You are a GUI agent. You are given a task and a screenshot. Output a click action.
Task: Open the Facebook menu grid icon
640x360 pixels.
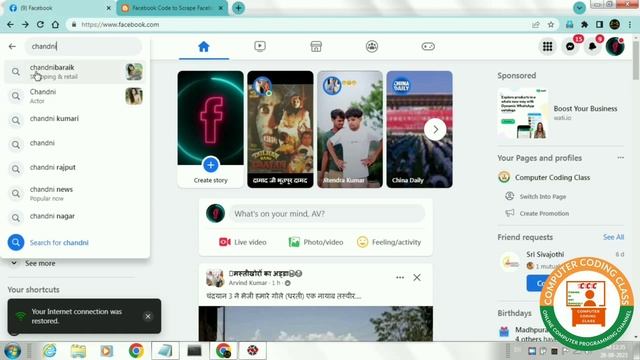(547, 47)
